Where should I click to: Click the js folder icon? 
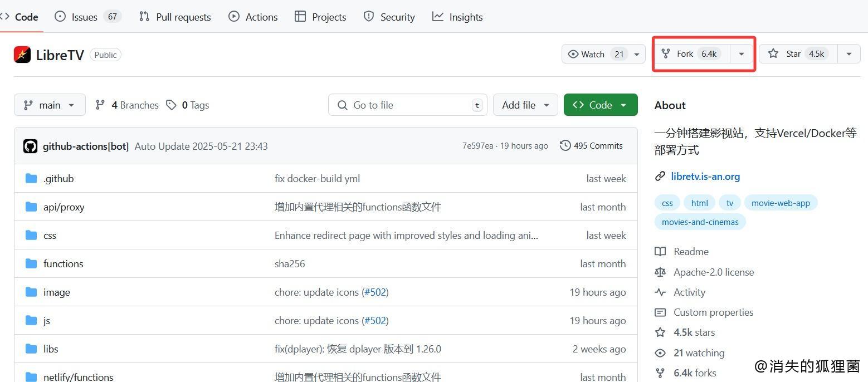click(x=31, y=320)
